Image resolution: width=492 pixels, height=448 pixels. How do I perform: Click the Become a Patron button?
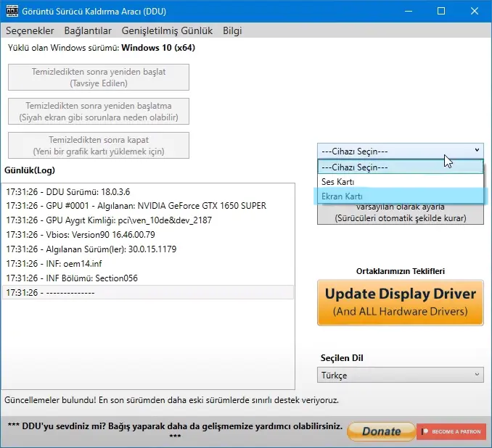tap(451, 432)
